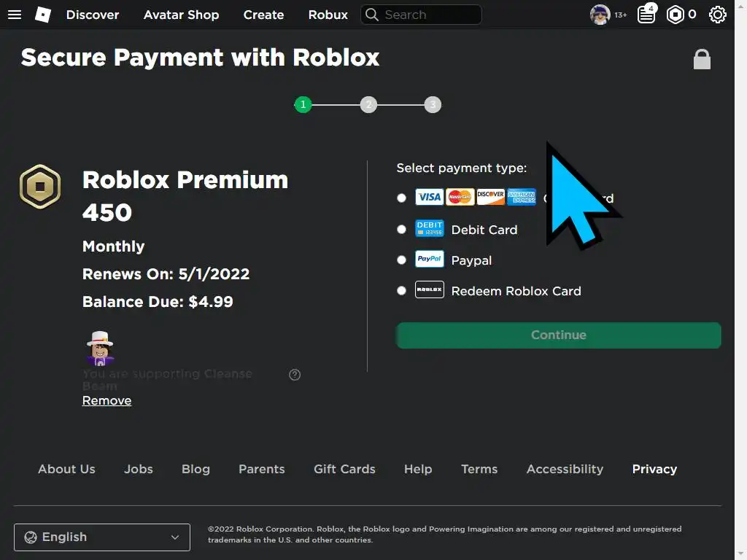Click the MasterCard logo
This screenshot has height=560, width=747.
pos(460,197)
